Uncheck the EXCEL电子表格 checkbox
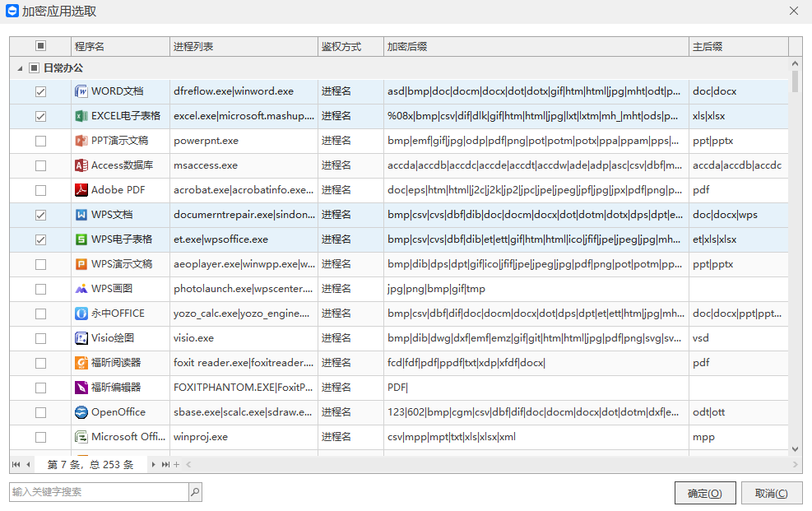 tap(40, 116)
